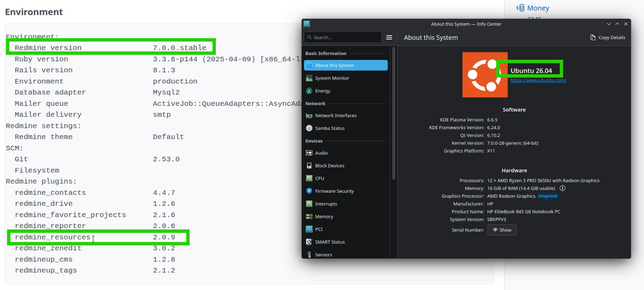Screen dimensions: 644x290
Task: Click the Info Center app icon in title bar
Action: click(307, 24)
